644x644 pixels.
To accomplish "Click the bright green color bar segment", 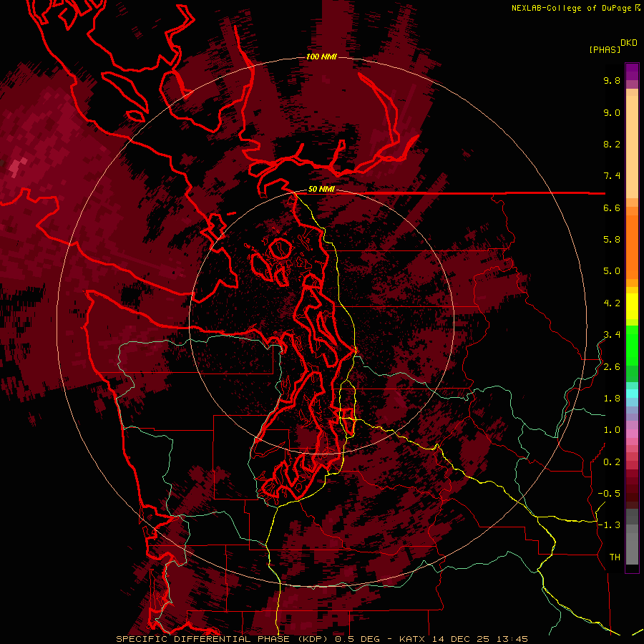I will 632,346.
